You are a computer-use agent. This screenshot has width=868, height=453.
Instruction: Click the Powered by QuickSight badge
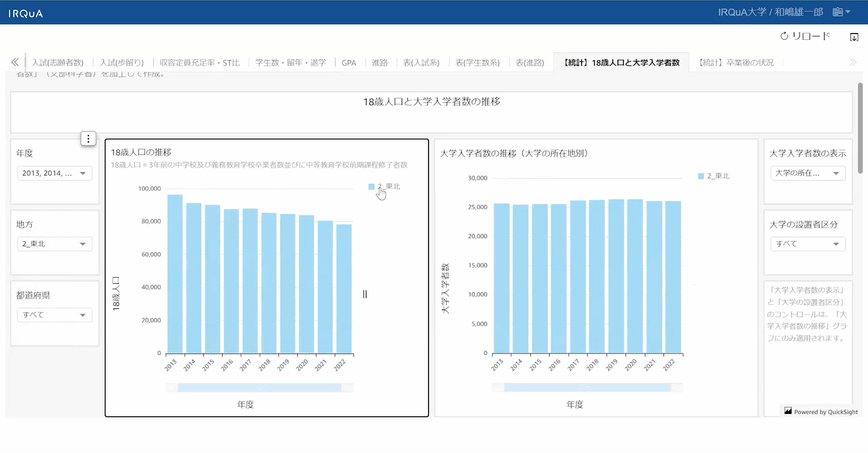point(821,411)
